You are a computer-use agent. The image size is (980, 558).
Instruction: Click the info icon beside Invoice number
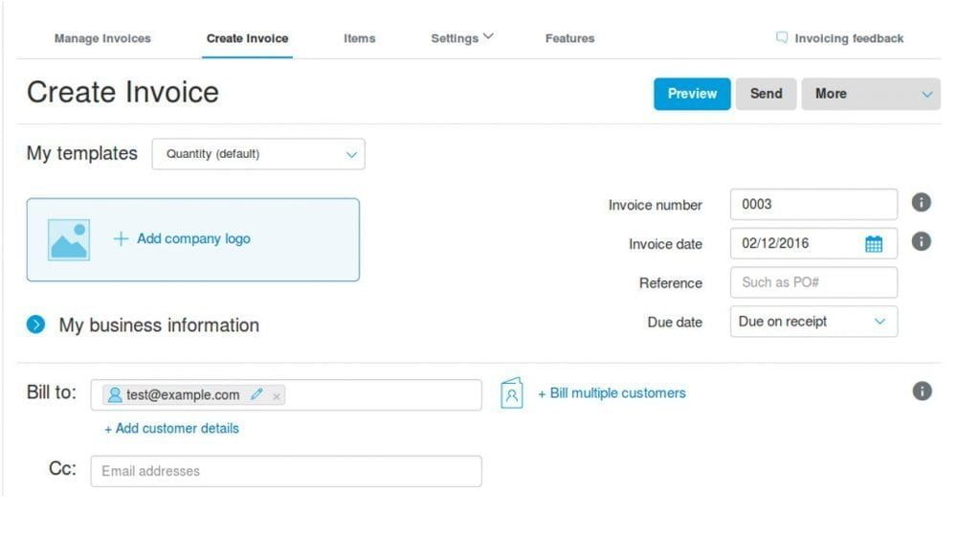921,203
